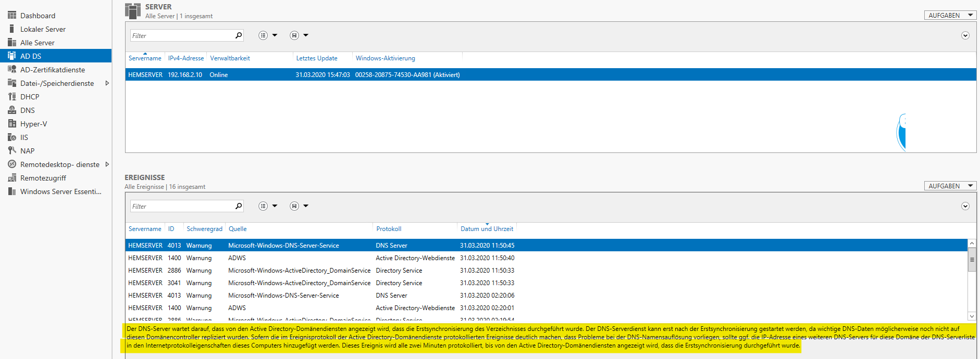Viewport: 980px width, 359px height.
Task: Click the Datei-/Speicherdienste icon
Action: tap(12, 83)
